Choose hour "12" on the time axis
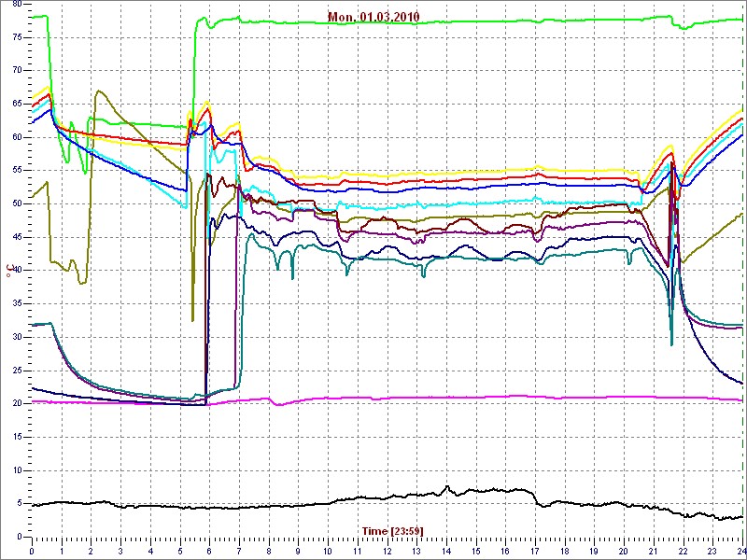 pyautogui.click(x=388, y=551)
